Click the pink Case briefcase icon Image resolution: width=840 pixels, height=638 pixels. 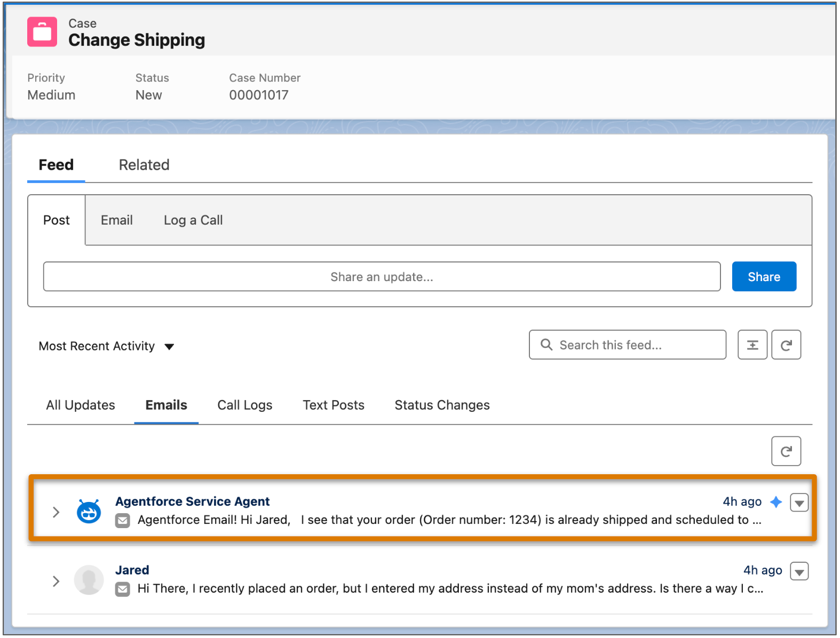point(42,32)
